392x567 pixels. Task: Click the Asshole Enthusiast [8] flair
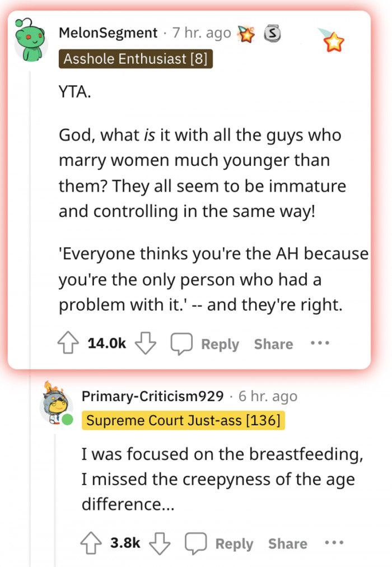(x=135, y=58)
